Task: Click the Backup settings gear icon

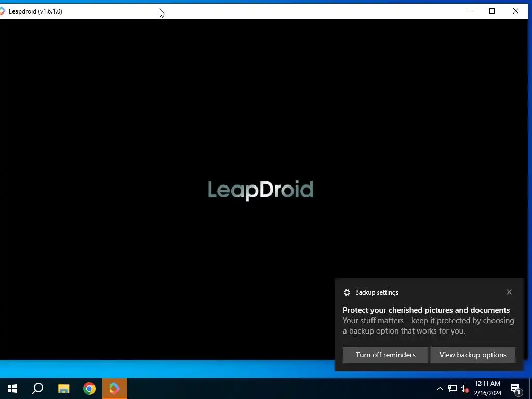Action: tap(347, 292)
